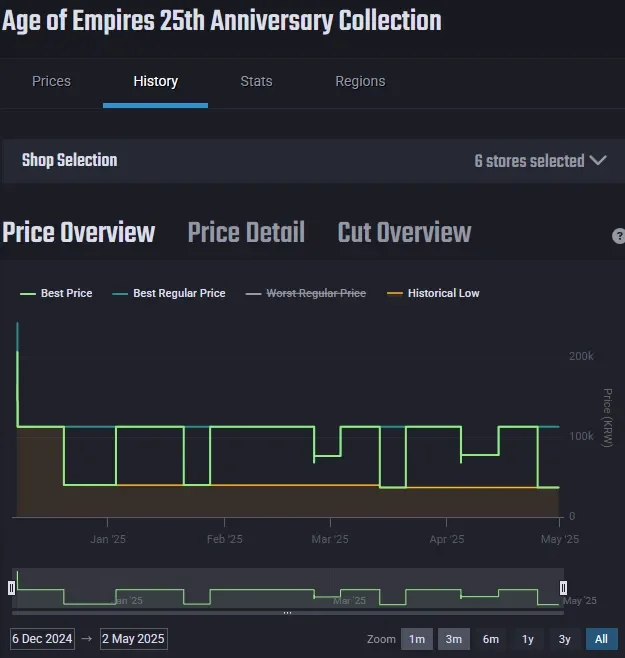Select the All zoom range
The height and width of the screenshot is (658, 625).
601,639
